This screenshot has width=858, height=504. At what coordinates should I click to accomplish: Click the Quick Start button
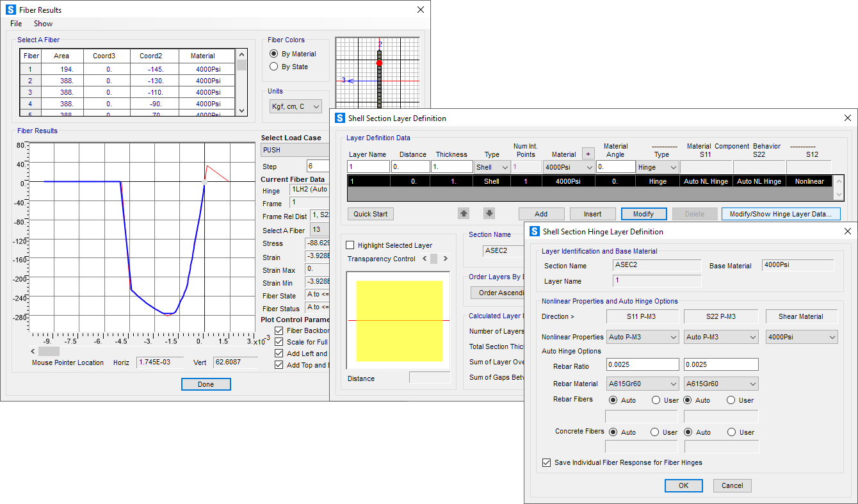(x=371, y=214)
